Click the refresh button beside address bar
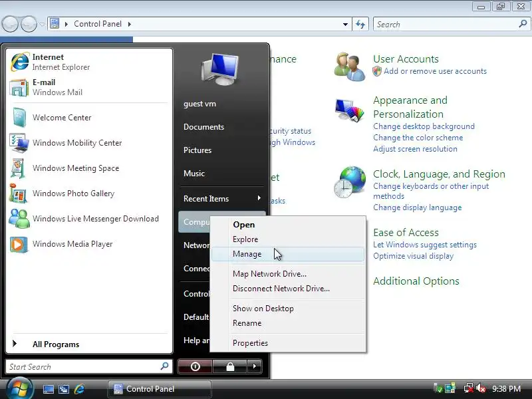This screenshot has width=532, height=399. click(x=360, y=25)
